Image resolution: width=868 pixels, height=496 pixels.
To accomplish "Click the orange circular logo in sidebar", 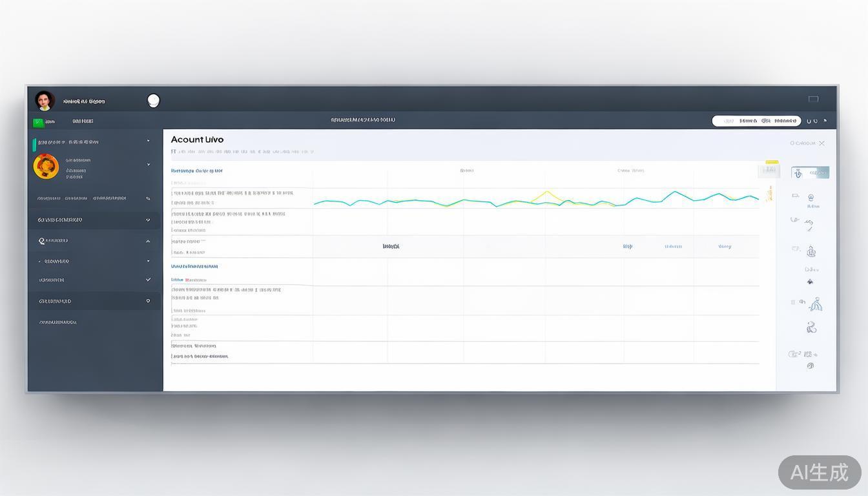I will (x=46, y=167).
